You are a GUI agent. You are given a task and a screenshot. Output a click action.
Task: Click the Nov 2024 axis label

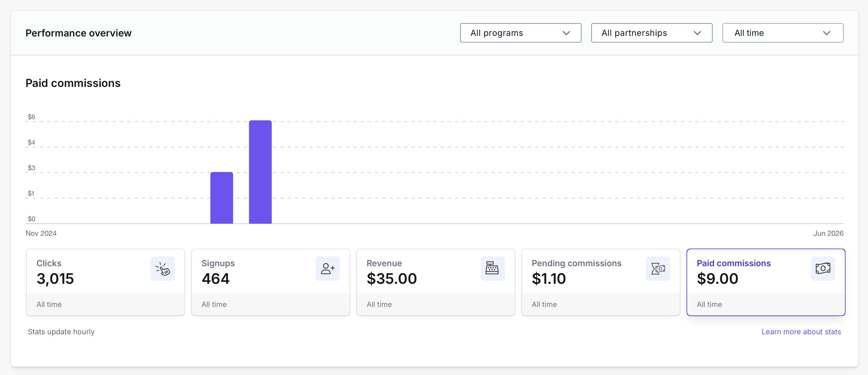[41, 233]
